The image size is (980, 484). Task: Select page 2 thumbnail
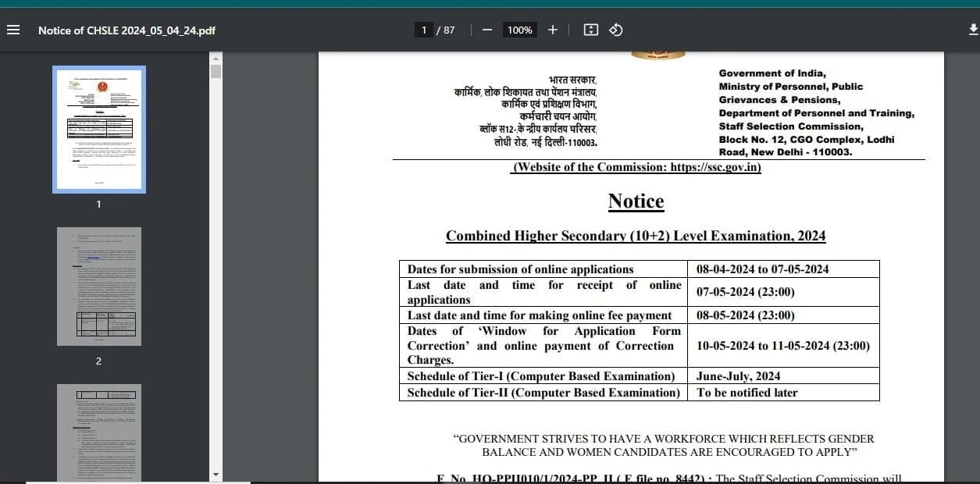[99, 286]
